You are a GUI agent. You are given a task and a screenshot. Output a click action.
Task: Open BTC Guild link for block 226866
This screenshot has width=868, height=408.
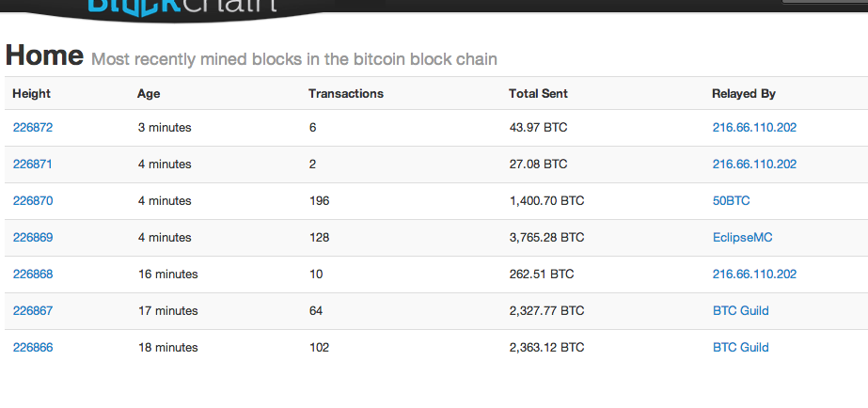pos(741,348)
